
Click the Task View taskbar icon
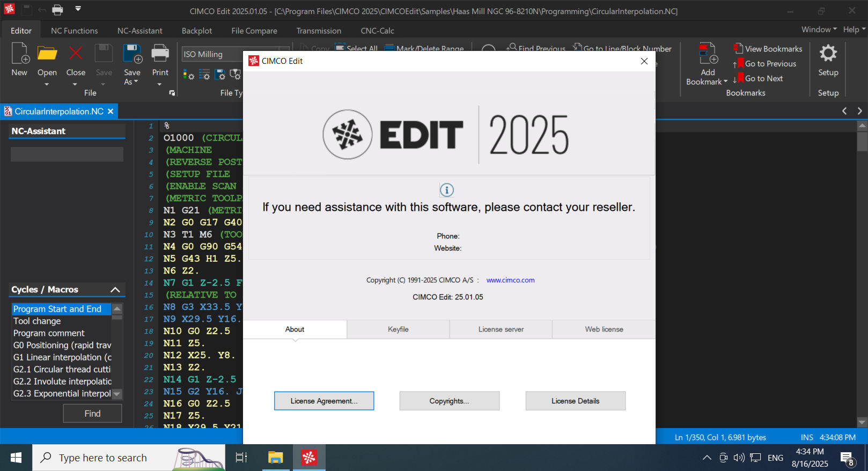point(241,458)
